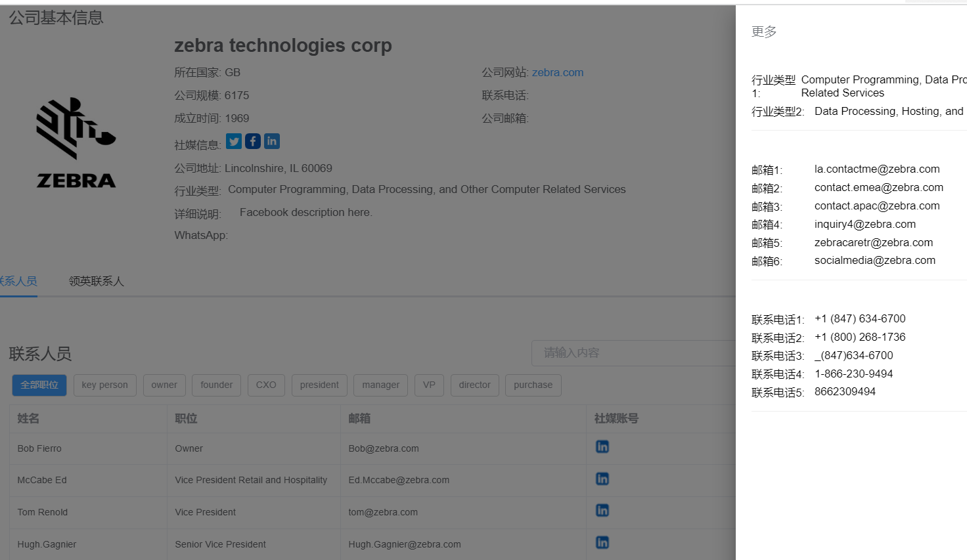This screenshot has height=560, width=967.
Task: Select the 全部职位 filter button
Action: coord(39,385)
